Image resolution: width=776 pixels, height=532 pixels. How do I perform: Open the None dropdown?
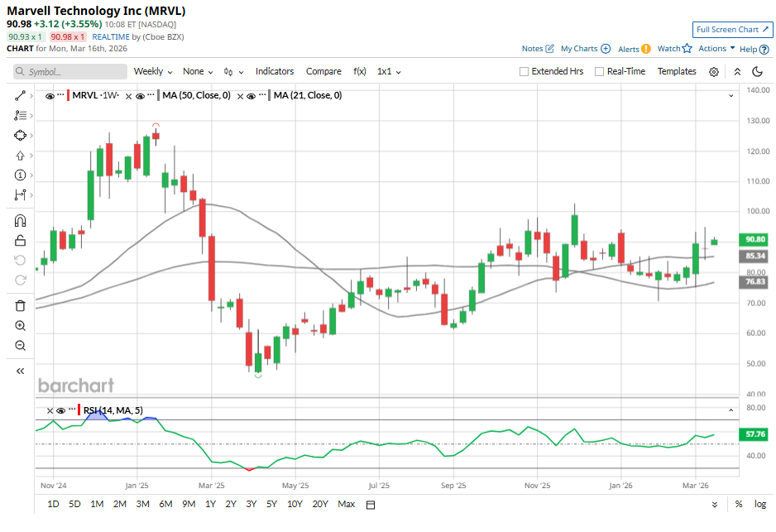[198, 71]
